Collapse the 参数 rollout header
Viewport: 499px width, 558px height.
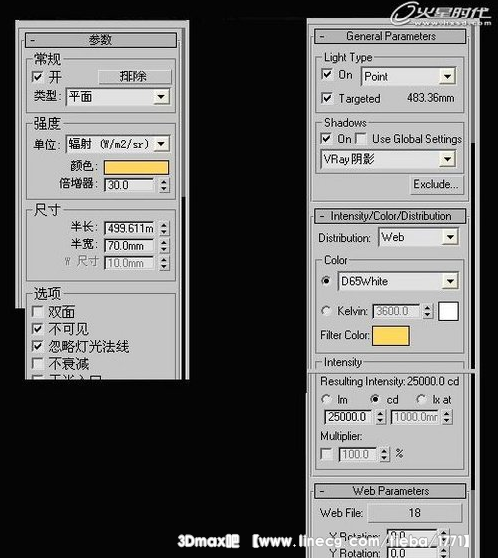pos(101,40)
